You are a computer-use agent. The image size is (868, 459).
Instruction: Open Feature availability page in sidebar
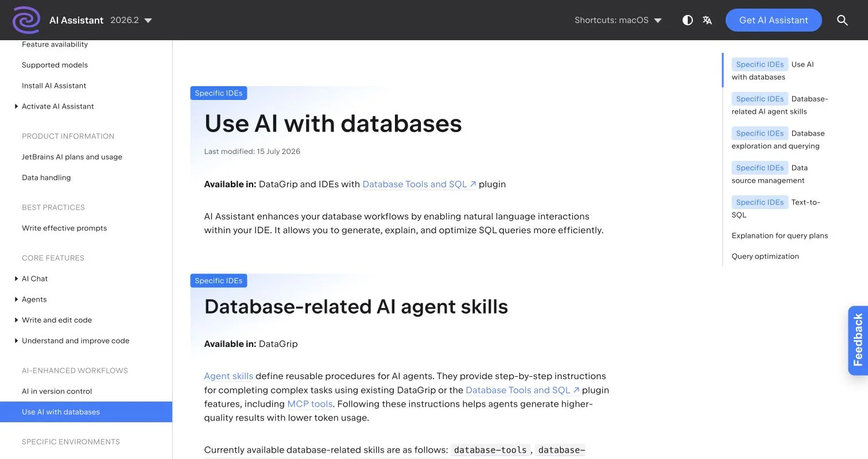coord(55,44)
